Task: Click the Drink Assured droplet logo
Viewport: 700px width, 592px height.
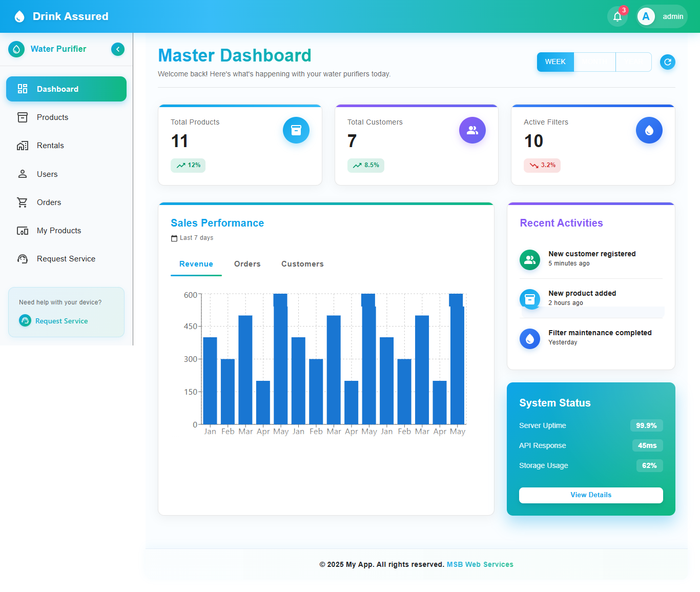Action: click(19, 16)
